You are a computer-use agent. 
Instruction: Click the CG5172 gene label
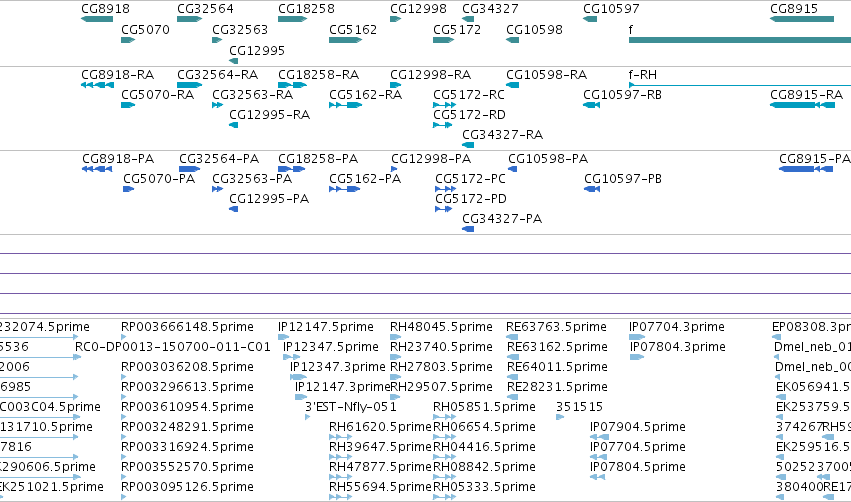click(x=457, y=29)
